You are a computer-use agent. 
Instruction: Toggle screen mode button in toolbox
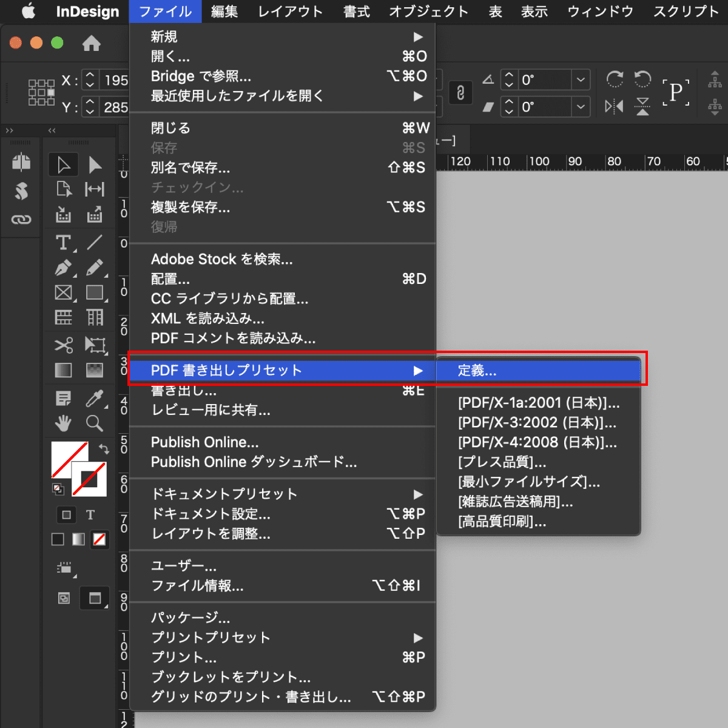(95, 598)
